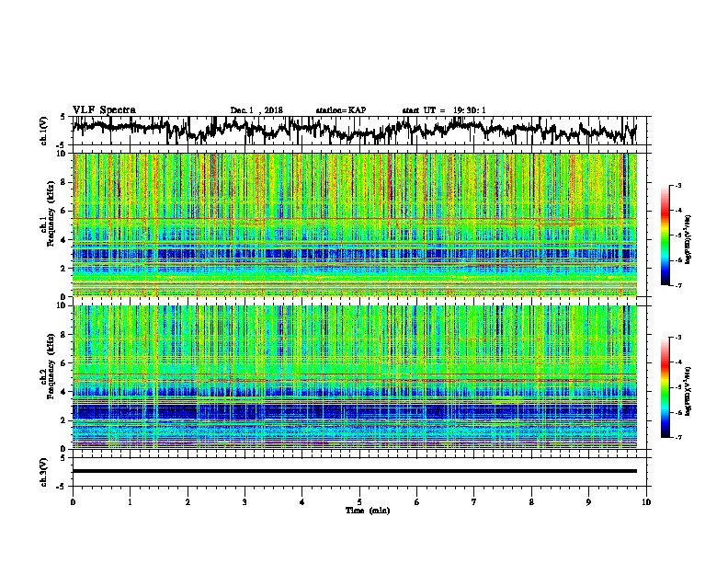Click the "4" minute tick on time axis
The image size is (728, 563).
click(302, 502)
